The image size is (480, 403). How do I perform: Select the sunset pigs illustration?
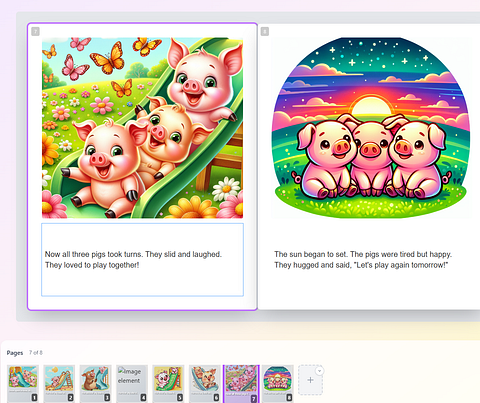pos(371,128)
